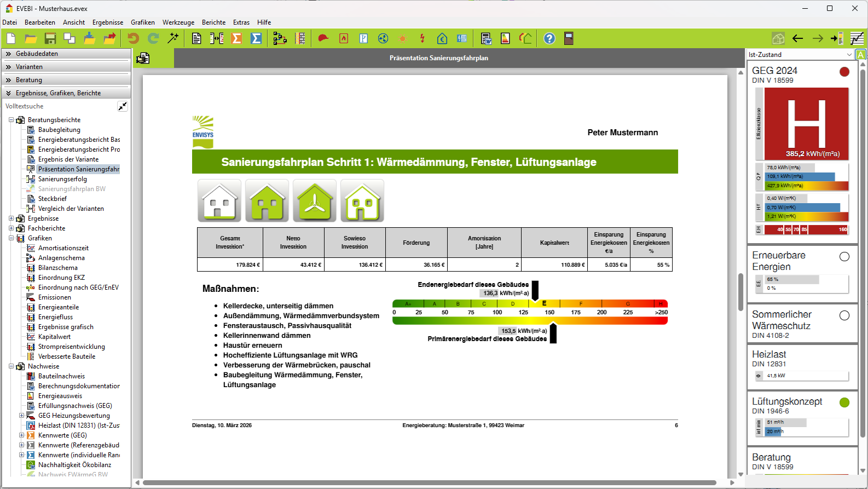Click the magic wand toolbar icon
The height and width of the screenshot is (489, 868).
pyautogui.click(x=173, y=38)
